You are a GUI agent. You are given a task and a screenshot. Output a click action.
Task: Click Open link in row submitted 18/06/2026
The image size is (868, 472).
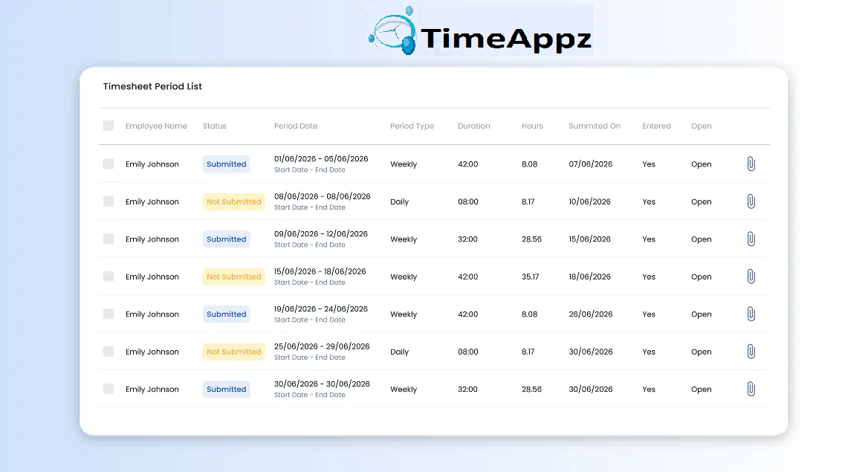click(x=702, y=277)
